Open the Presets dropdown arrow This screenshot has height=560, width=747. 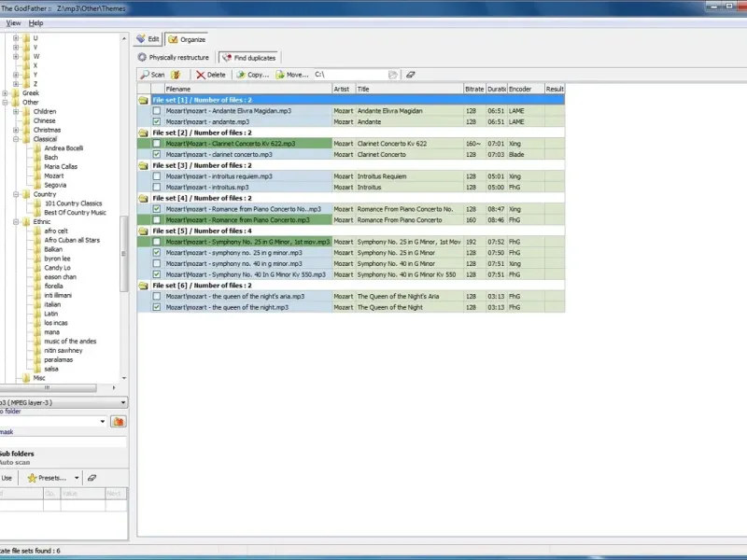(x=77, y=478)
